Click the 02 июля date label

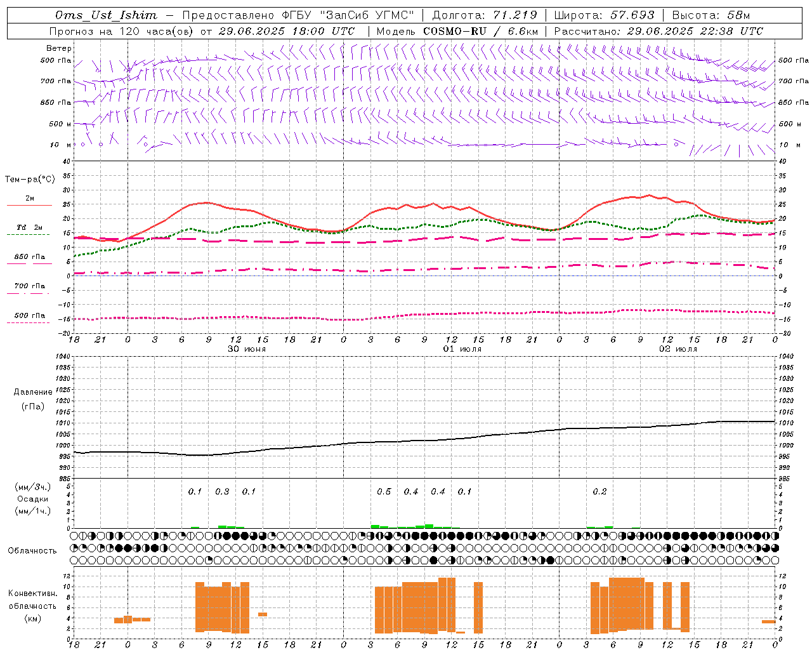[678, 349]
